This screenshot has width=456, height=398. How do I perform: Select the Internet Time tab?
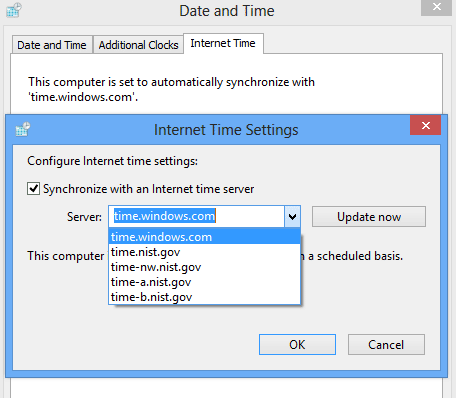click(223, 43)
